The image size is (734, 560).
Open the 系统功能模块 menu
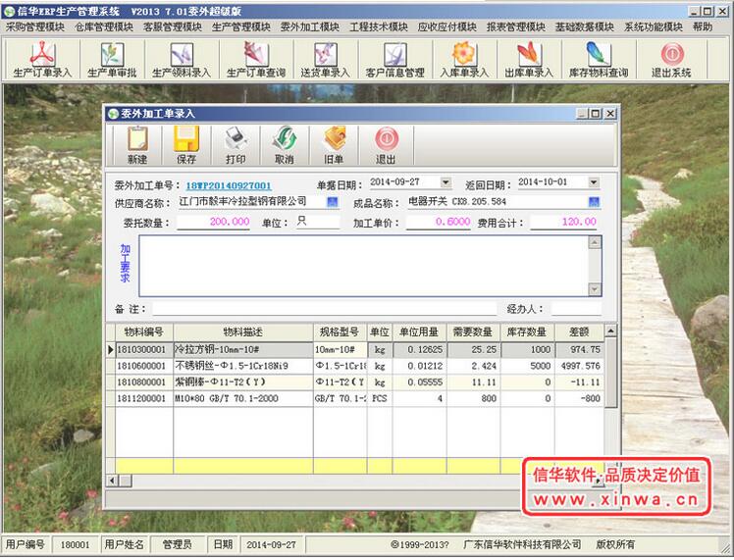653,27
